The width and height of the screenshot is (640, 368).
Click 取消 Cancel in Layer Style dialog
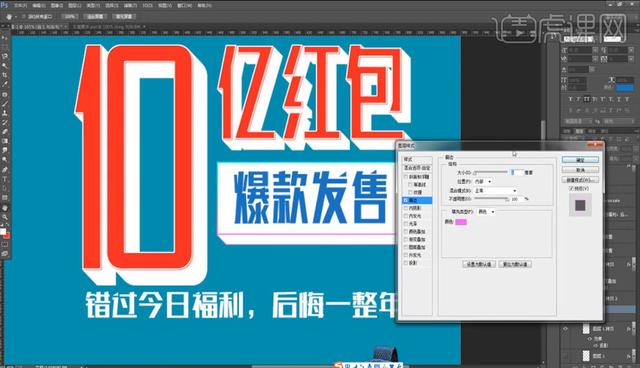click(580, 170)
